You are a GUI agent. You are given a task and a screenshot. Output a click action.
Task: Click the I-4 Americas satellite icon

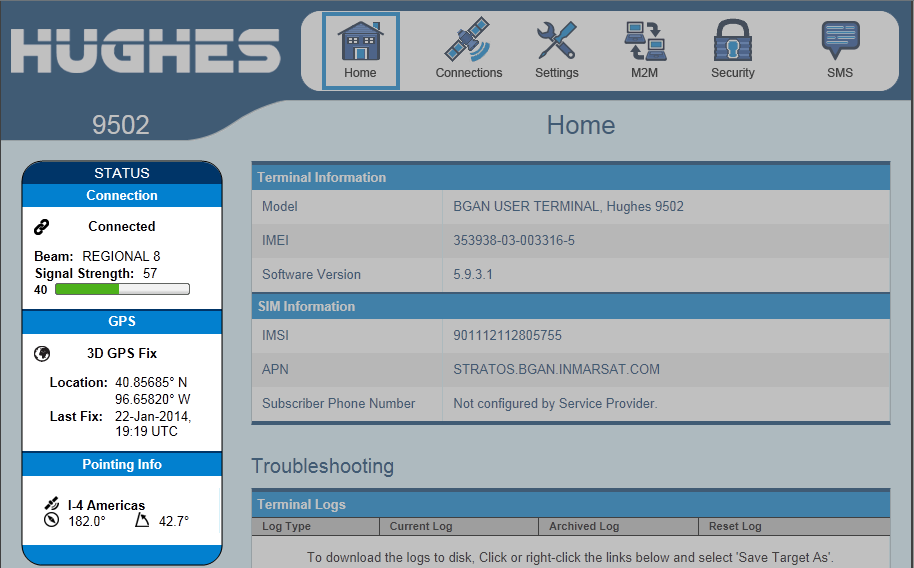click(x=51, y=505)
